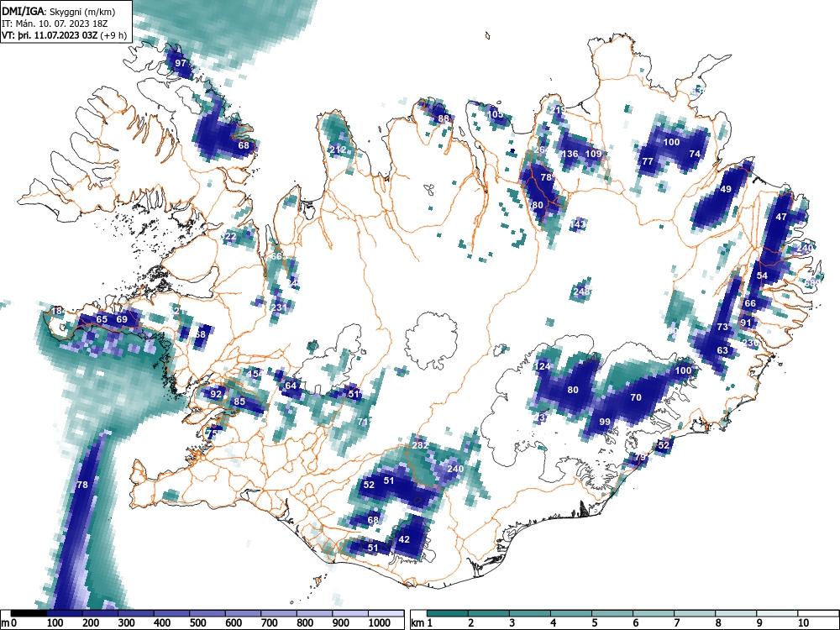Click the black 'm 0' legend swatch
Image resolution: width=840 pixels, height=630 pixels.
(29, 613)
